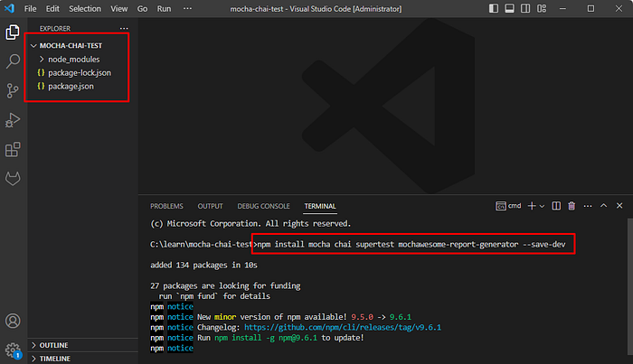Open the Run and Debug view
The height and width of the screenshot is (364, 633).
point(13,120)
